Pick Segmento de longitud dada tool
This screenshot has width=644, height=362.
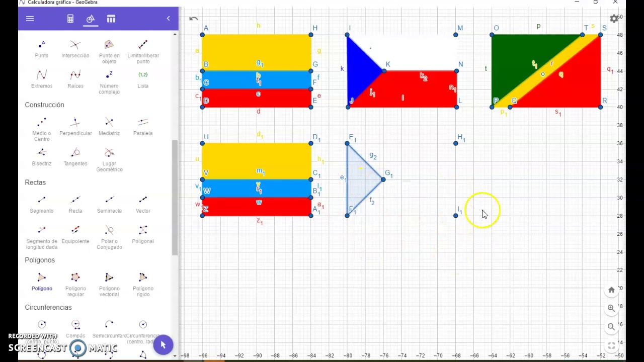(x=42, y=237)
